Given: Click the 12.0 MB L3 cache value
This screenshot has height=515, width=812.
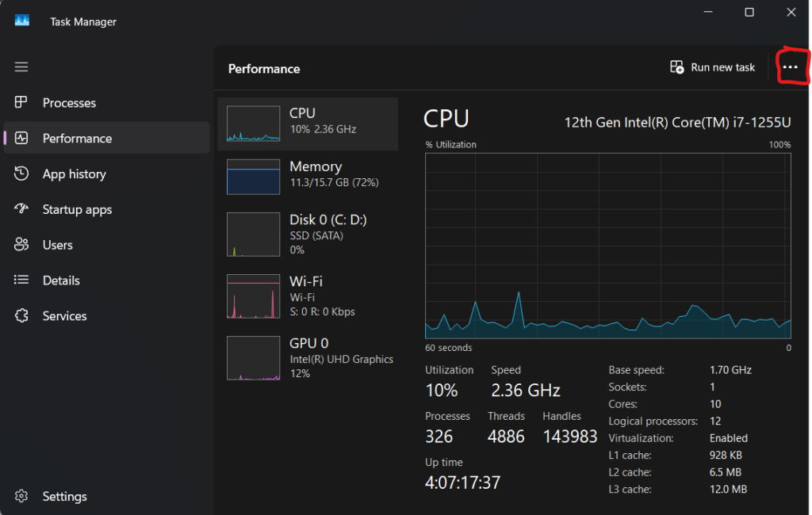Looking at the screenshot, I should 729,490.
